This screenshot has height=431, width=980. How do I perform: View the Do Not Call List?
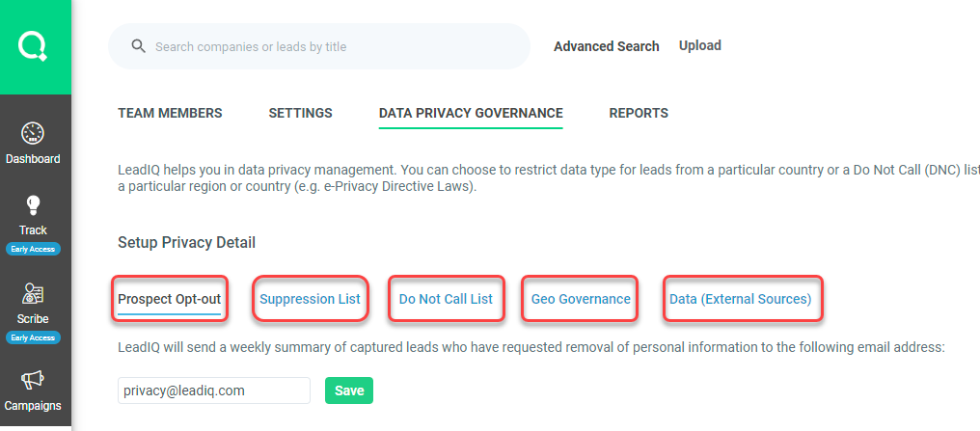coord(446,299)
